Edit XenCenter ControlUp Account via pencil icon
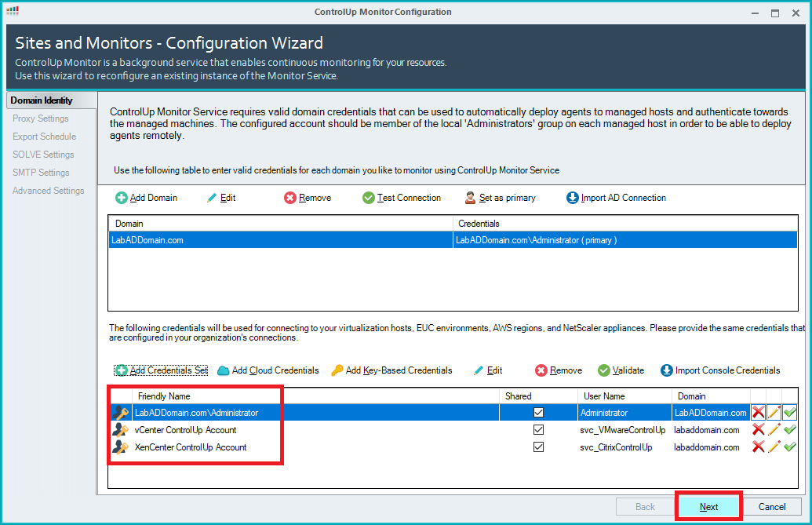 [x=774, y=447]
